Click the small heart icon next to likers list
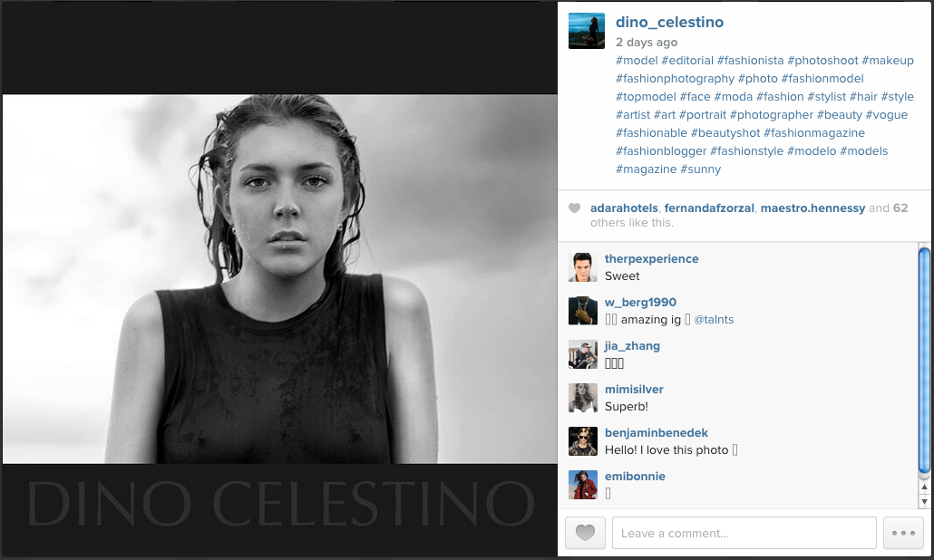This screenshot has width=934, height=560. coord(574,208)
